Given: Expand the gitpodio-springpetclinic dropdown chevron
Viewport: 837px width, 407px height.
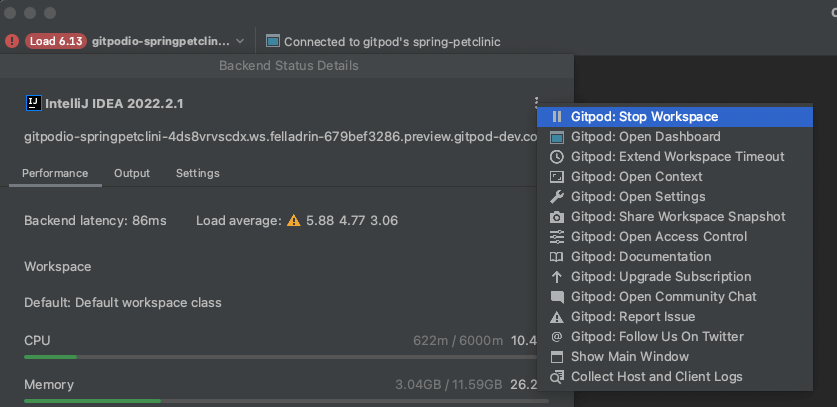Looking at the screenshot, I should [x=240, y=42].
